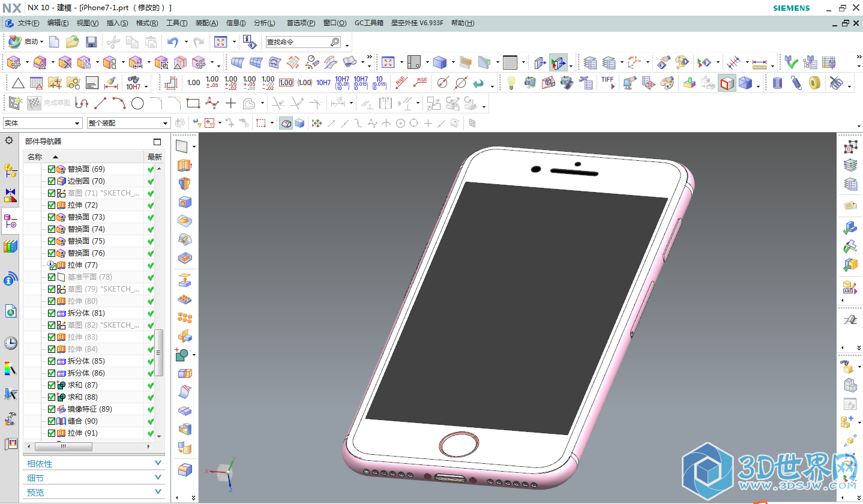Toggle the 基准平面 (78) checkbox
This screenshot has width=863, height=504.
51,277
